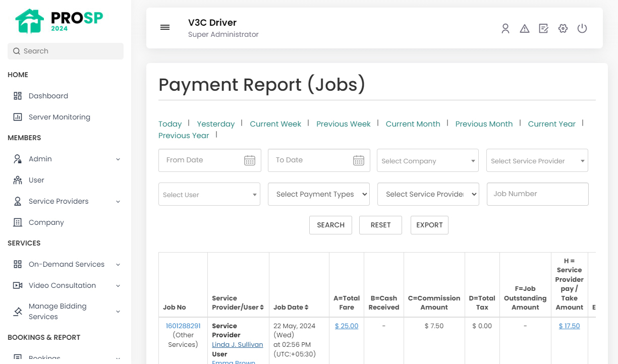Expand the On-Demand Services chevron
Viewport: 618px width, 364px height.
click(118, 264)
